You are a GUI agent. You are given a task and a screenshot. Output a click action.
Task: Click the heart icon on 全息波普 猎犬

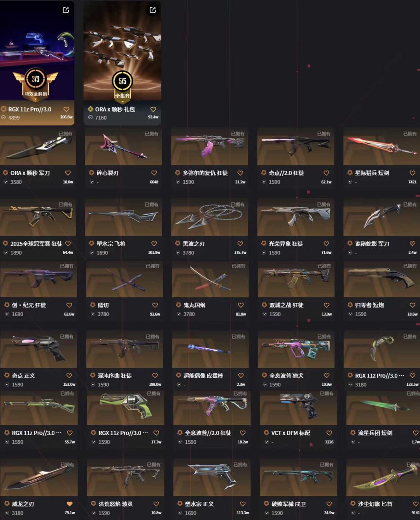click(327, 376)
